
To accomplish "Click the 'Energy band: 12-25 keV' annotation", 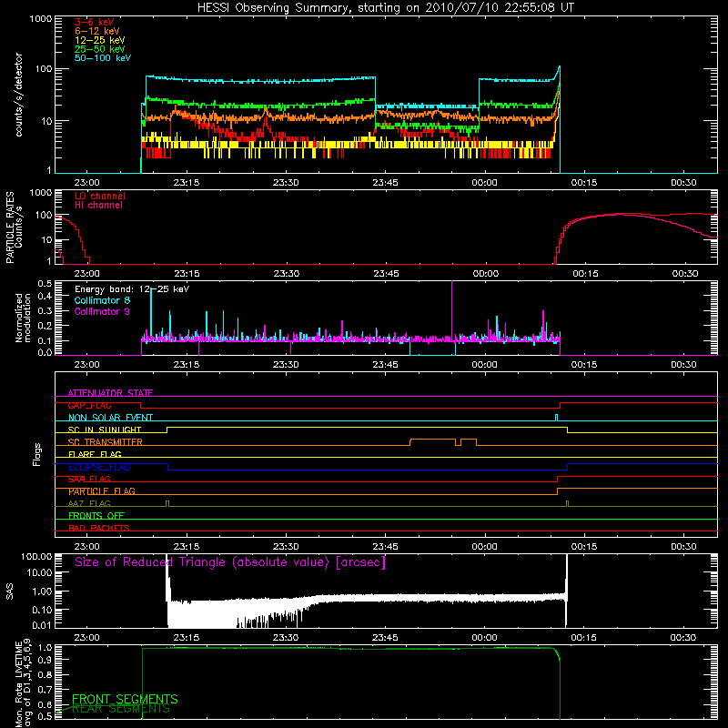I will (132, 289).
